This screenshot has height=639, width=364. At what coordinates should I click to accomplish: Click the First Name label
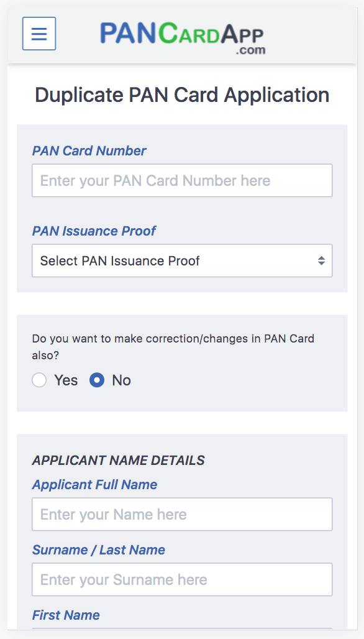tap(65, 615)
